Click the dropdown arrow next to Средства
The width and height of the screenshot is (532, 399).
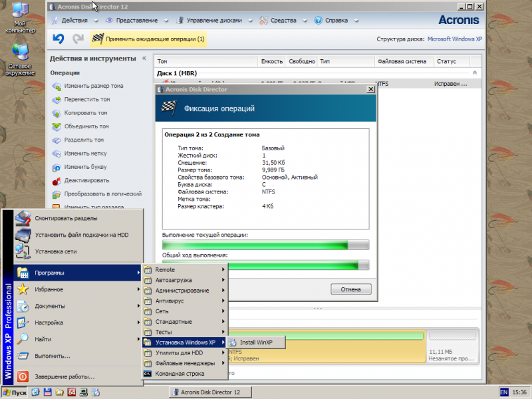click(305, 21)
